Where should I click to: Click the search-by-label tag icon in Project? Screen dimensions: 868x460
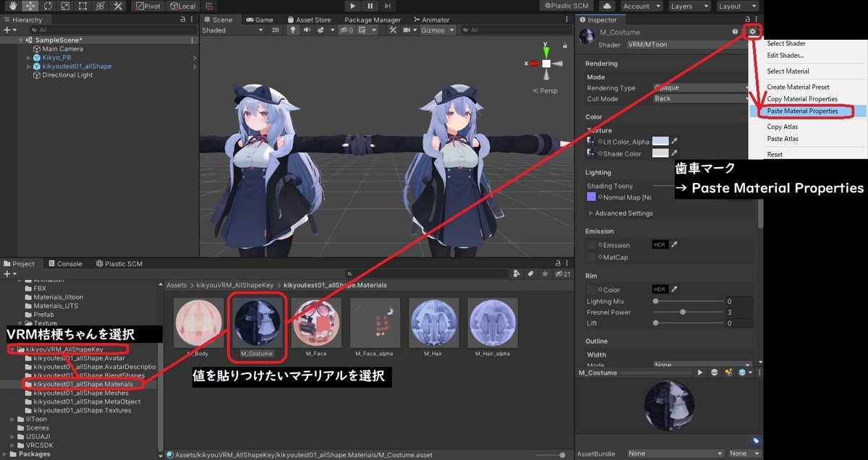pos(530,274)
